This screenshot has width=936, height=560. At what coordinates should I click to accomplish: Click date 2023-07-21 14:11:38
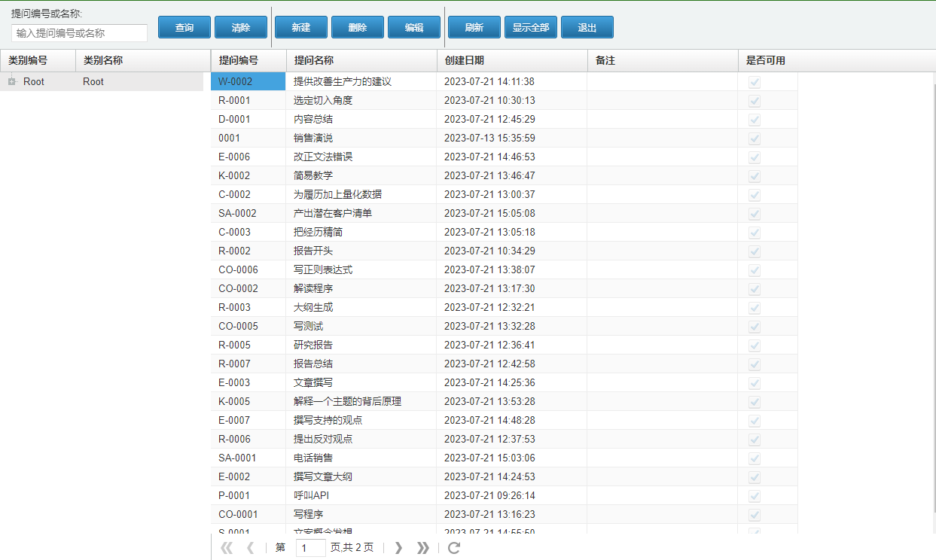[x=489, y=81]
